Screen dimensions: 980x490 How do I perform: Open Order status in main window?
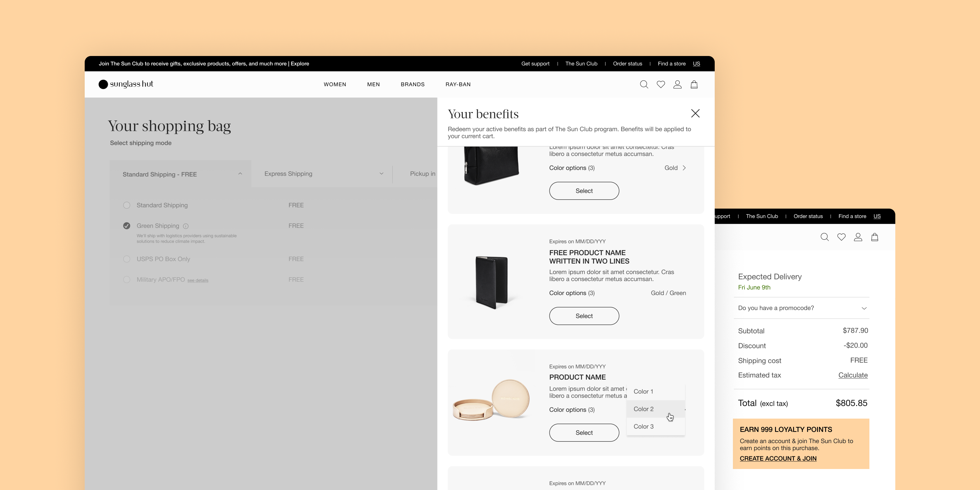627,64
